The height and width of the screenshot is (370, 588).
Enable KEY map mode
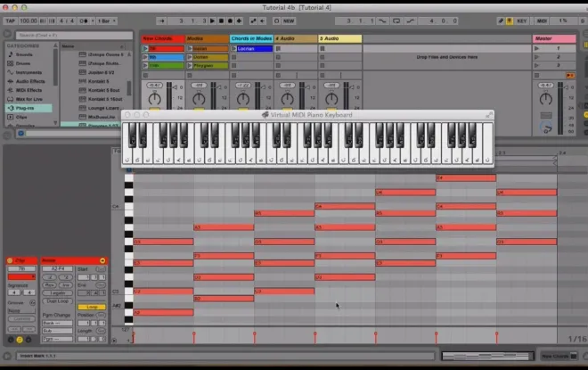pyautogui.click(x=521, y=21)
